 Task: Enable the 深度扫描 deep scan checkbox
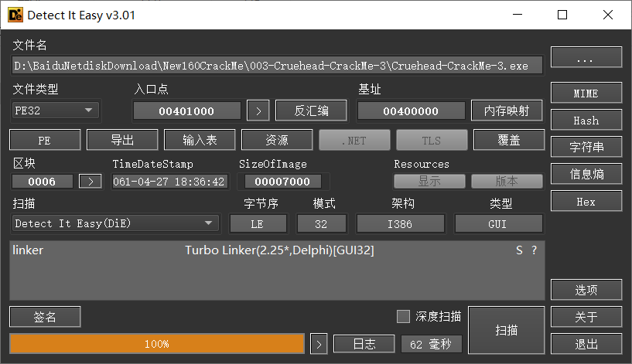pos(403,317)
